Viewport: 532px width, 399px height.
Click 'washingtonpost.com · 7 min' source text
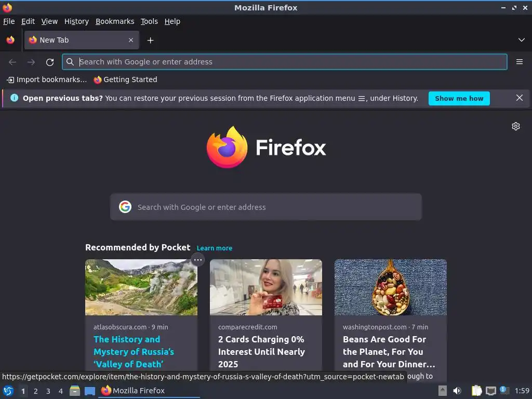[x=385, y=327]
